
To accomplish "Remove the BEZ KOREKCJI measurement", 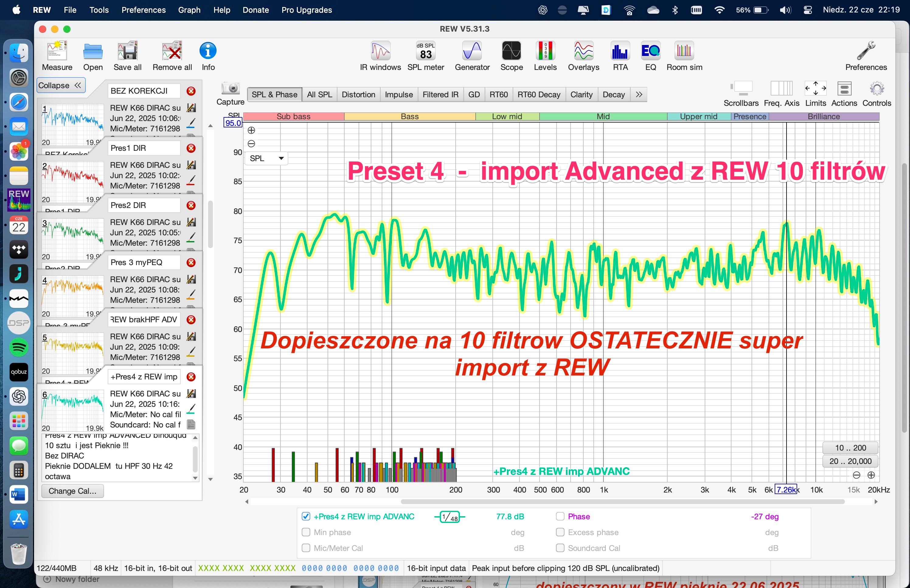I will (x=191, y=91).
